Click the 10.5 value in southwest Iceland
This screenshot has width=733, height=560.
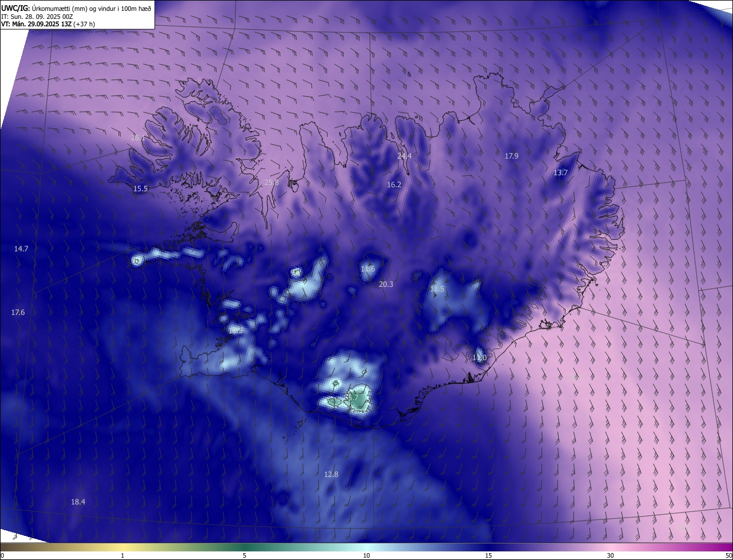pyautogui.click(x=235, y=330)
